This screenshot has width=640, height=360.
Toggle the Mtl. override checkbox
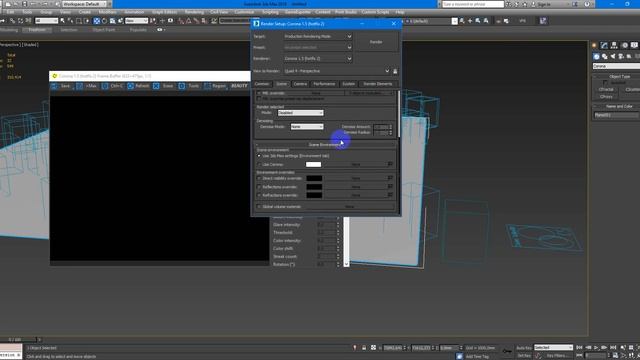click(259, 93)
